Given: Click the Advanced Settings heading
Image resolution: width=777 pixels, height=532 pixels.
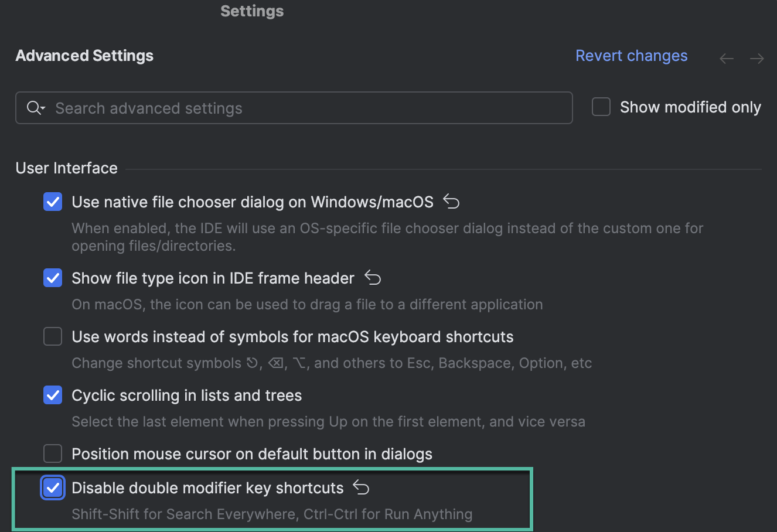Looking at the screenshot, I should (x=84, y=56).
